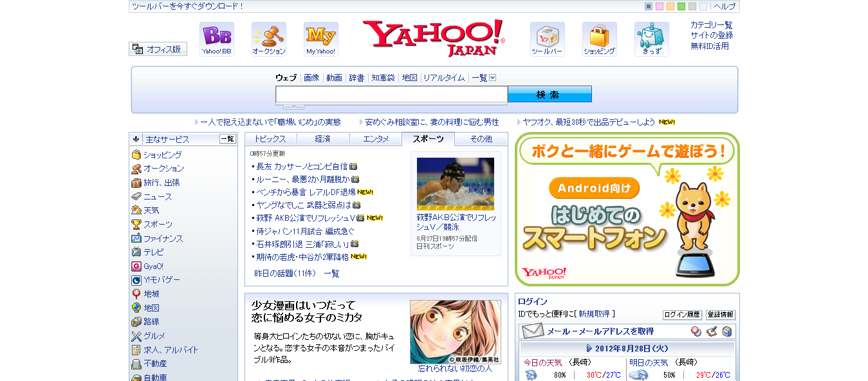Click the notepad pen icon in mail bar

[x=712, y=331]
